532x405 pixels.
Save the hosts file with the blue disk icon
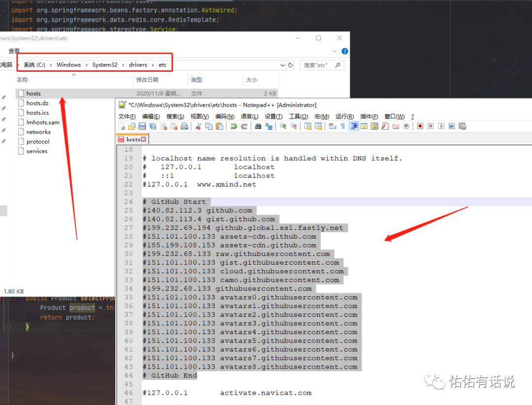[142, 126]
